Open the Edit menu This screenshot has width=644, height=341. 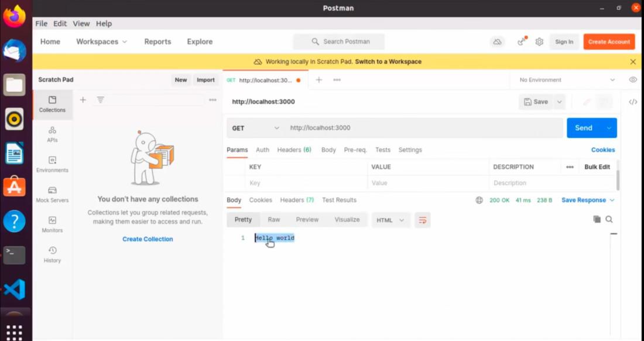(60, 23)
